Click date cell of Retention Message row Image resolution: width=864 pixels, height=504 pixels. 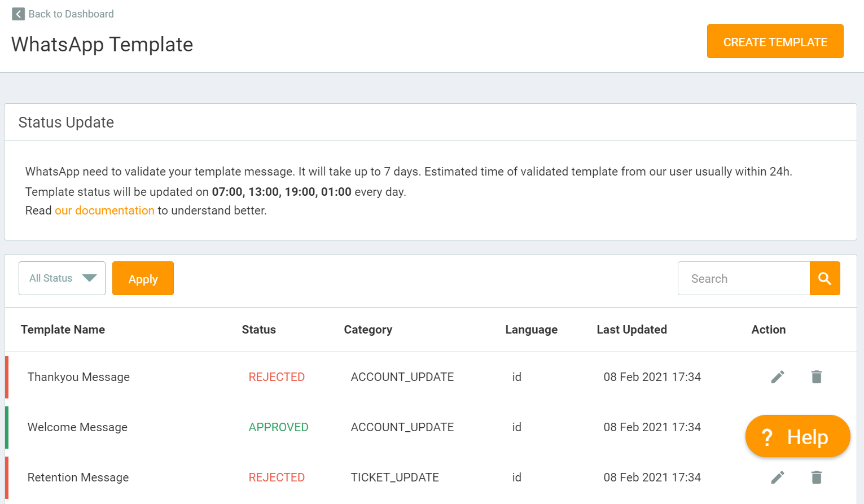(x=652, y=477)
